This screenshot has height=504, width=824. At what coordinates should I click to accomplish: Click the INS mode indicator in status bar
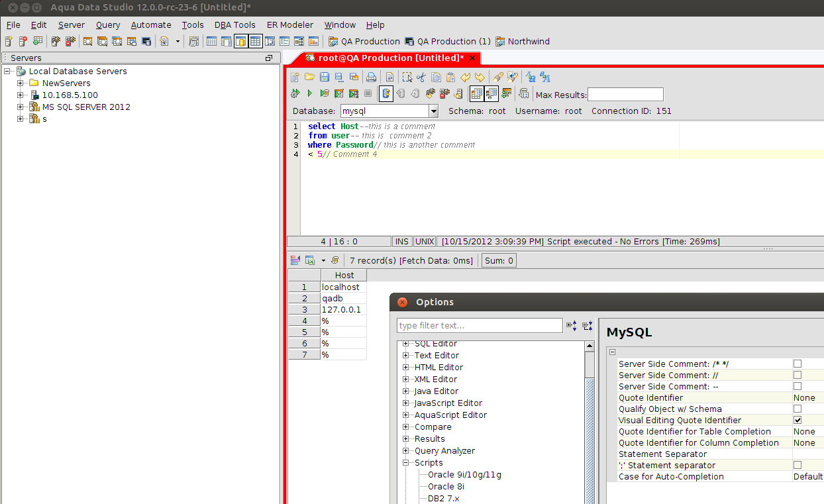click(x=402, y=242)
